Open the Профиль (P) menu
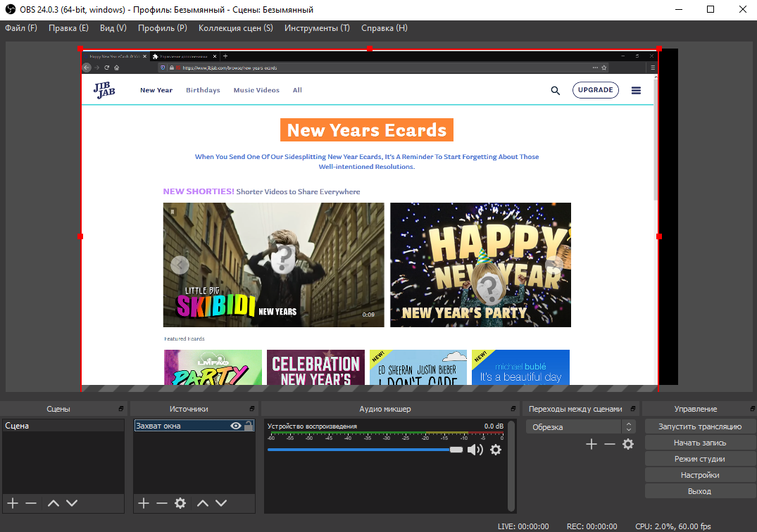This screenshot has height=532, width=757. click(162, 28)
